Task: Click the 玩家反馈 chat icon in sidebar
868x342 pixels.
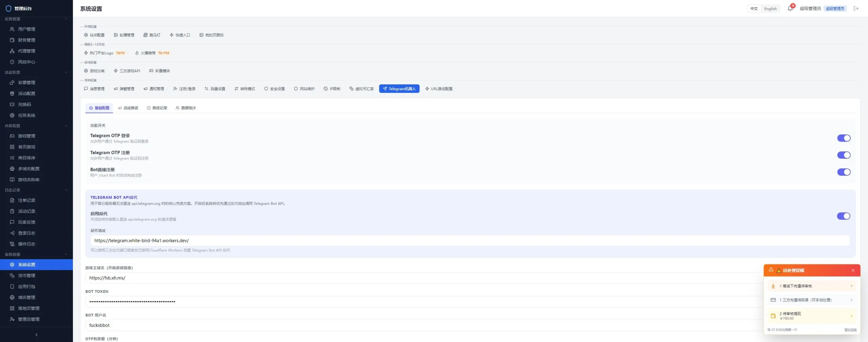Action: tap(12, 222)
